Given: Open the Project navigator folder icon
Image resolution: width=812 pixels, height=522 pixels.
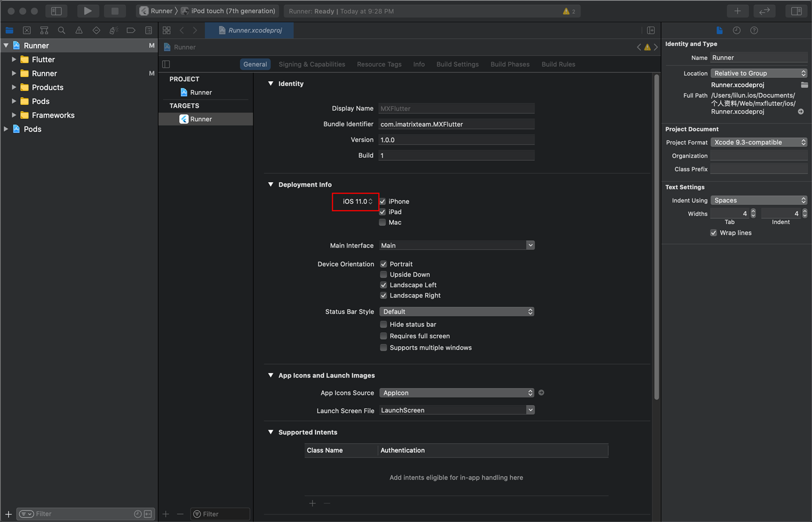Looking at the screenshot, I should [9, 30].
